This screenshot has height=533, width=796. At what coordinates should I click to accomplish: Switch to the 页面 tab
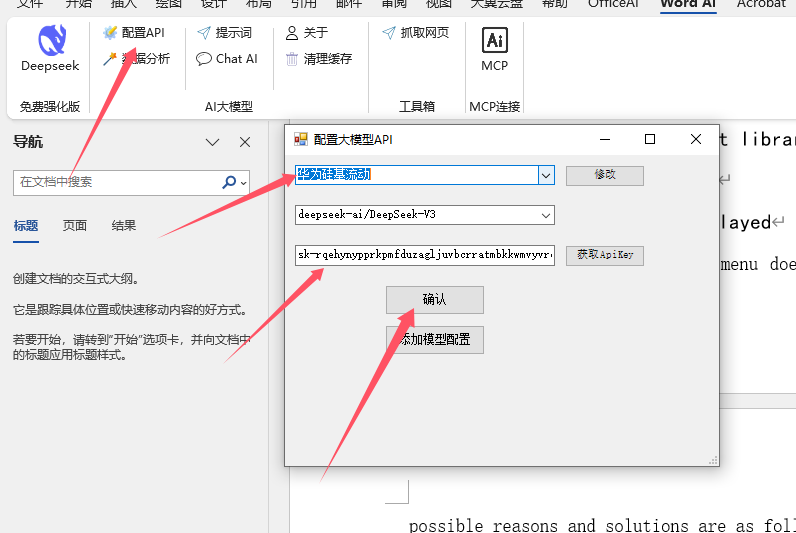[75, 226]
